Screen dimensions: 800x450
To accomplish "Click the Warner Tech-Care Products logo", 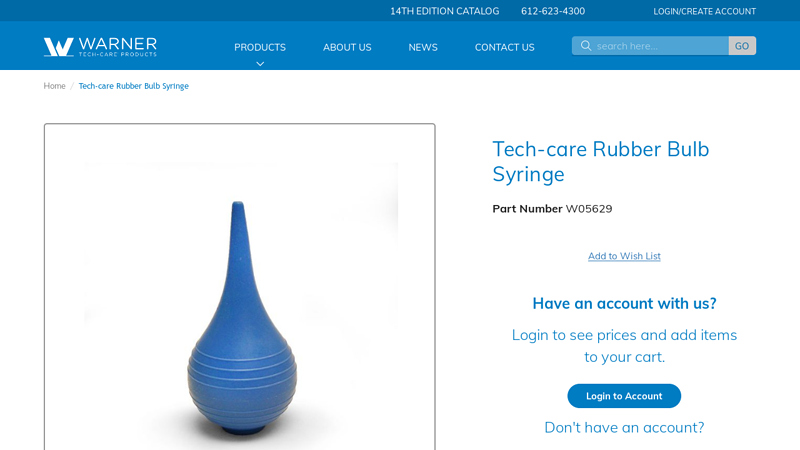I will tap(100, 46).
